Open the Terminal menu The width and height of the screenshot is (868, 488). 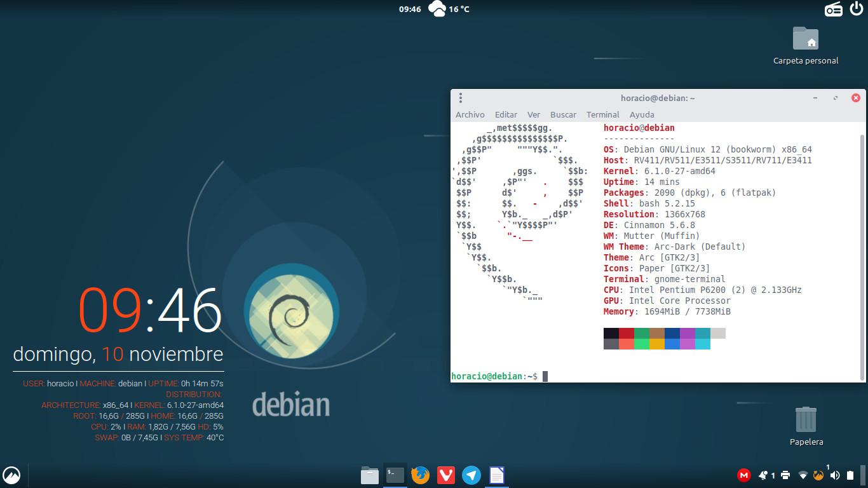tap(602, 114)
